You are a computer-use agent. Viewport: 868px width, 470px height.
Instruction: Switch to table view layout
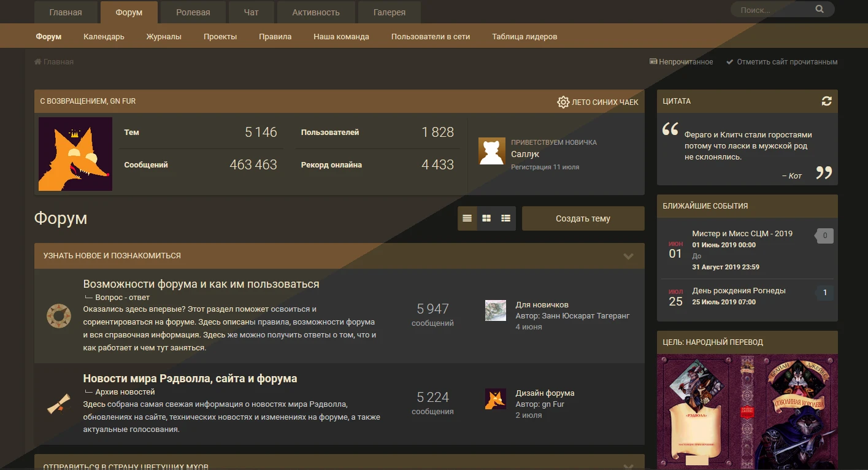pos(505,218)
